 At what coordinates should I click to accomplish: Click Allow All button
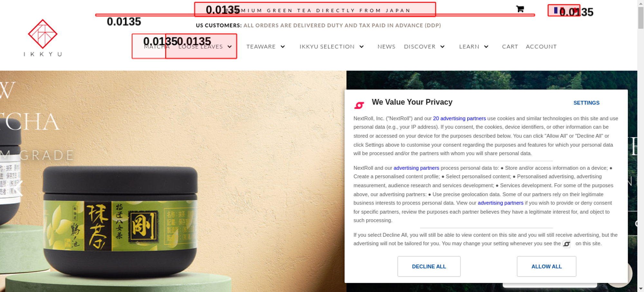(x=546, y=266)
